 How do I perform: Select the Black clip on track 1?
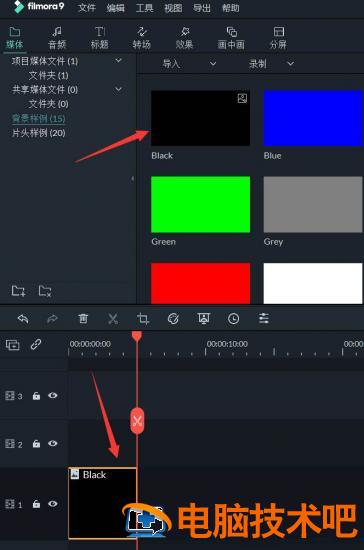pos(102,503)
